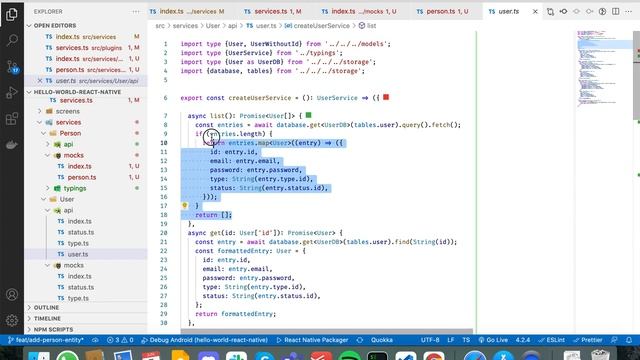The image size is (640, 360).
Task: Open Trash in the macOS dock
Action: [600, 356]
